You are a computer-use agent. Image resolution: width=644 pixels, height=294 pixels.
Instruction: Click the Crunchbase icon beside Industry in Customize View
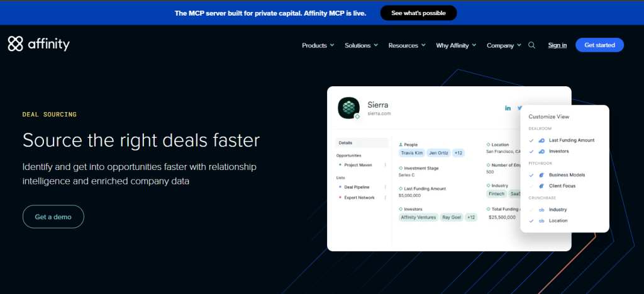click(541, 210)
